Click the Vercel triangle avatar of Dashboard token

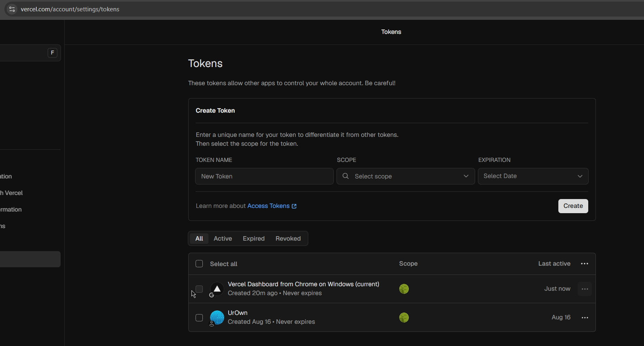217,289
